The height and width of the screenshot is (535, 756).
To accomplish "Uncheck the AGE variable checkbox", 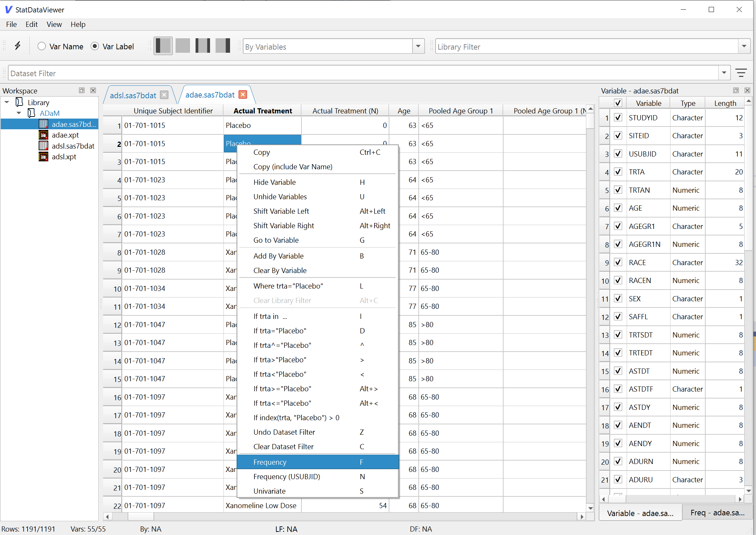I will 618,208.
